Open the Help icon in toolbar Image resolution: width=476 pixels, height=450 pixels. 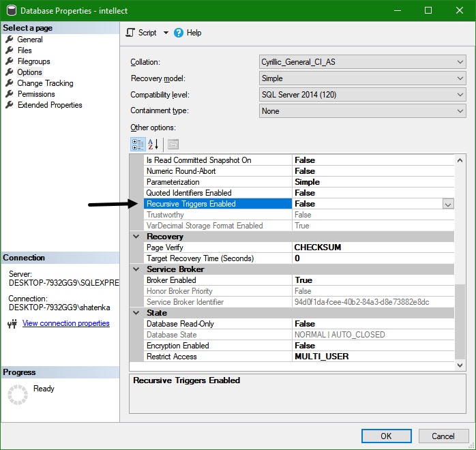click(179, 33)
